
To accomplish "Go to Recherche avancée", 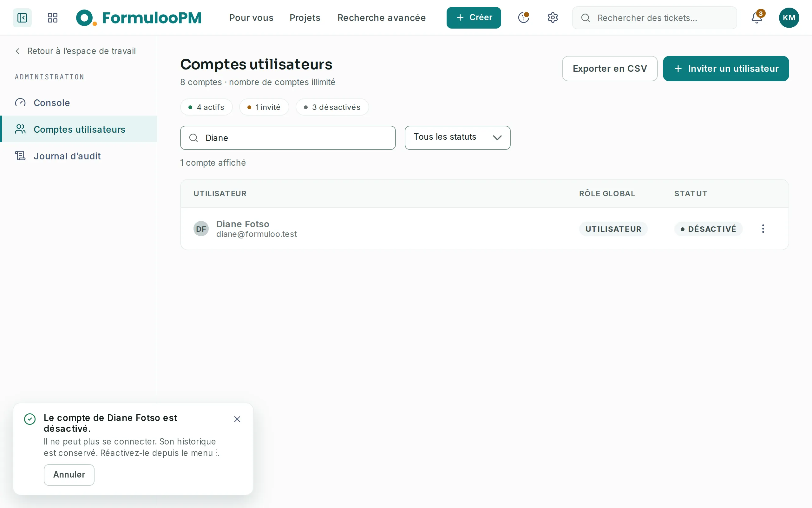I will pyautogui.click(x=382, y=17).
